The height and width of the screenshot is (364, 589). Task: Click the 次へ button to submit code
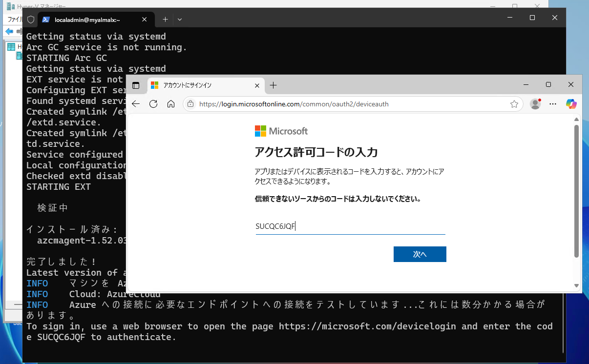420,254
